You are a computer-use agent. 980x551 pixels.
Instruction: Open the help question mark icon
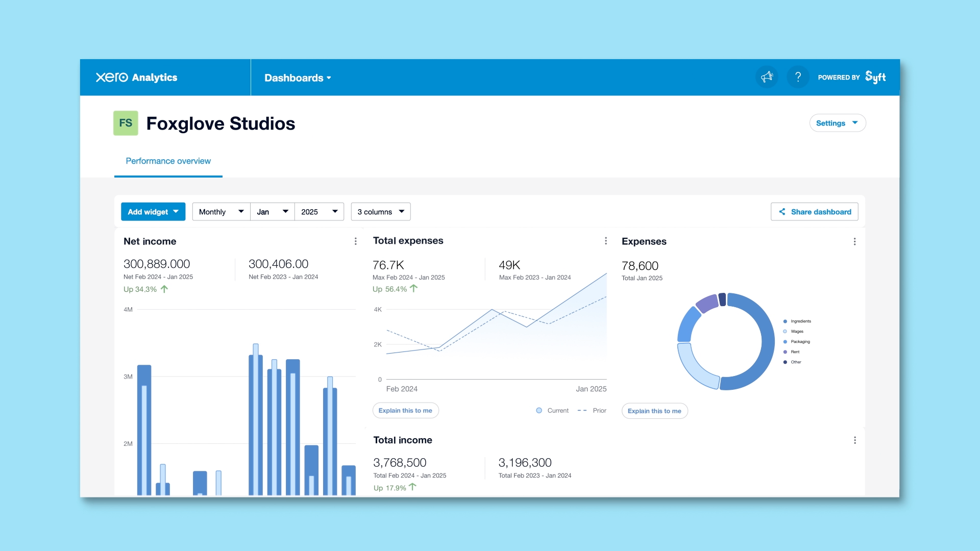(x=798, y=78)
